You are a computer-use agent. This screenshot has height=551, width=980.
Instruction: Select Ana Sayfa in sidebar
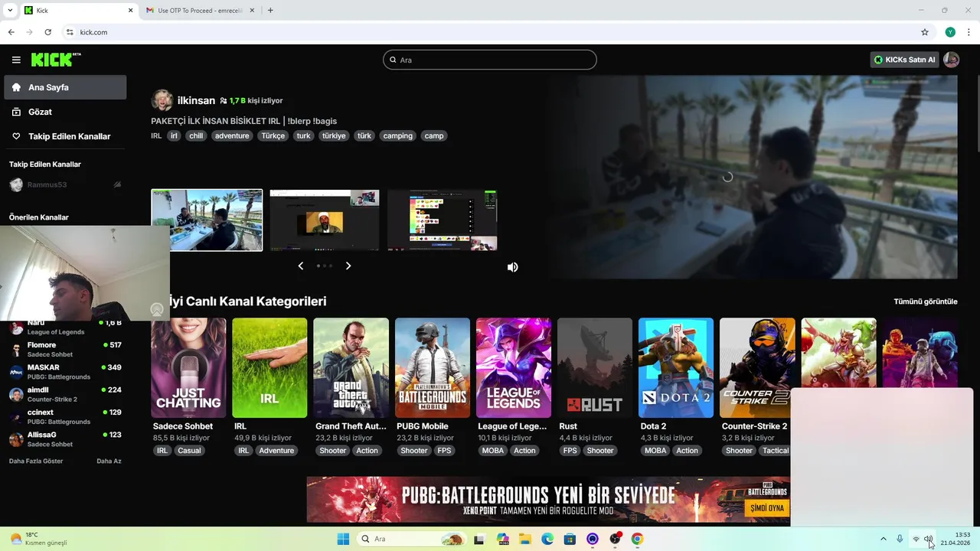65,87
